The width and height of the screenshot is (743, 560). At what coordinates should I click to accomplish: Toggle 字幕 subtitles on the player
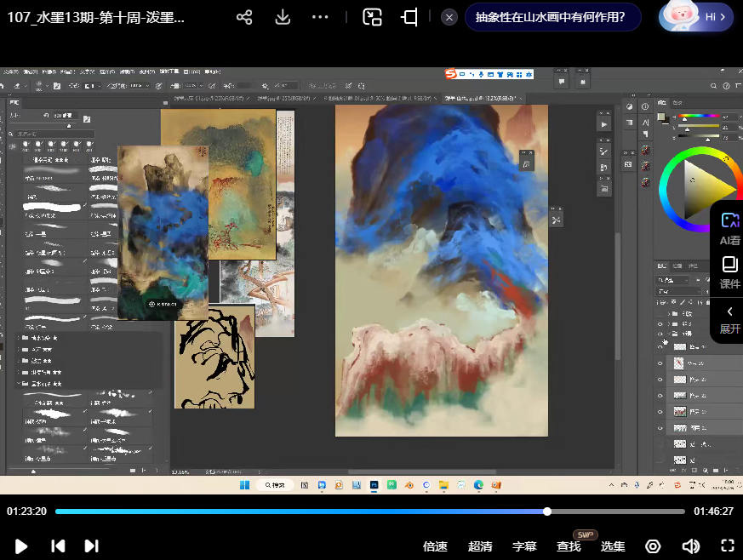point(525,546)
